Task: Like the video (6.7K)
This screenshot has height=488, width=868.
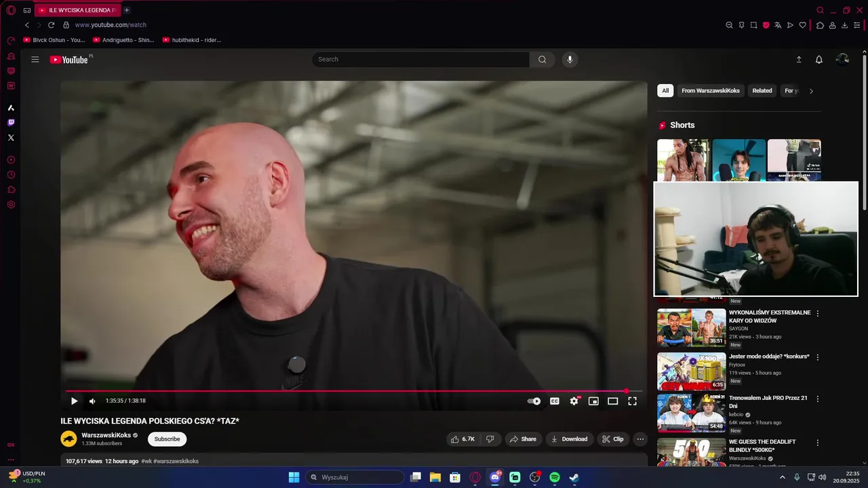Action: (x=463, y=439)
